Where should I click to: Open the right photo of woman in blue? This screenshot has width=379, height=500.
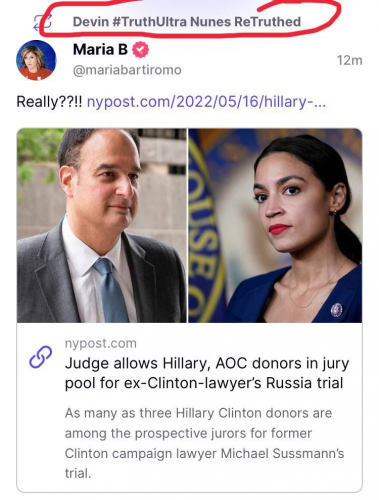(x=275, y=225)
